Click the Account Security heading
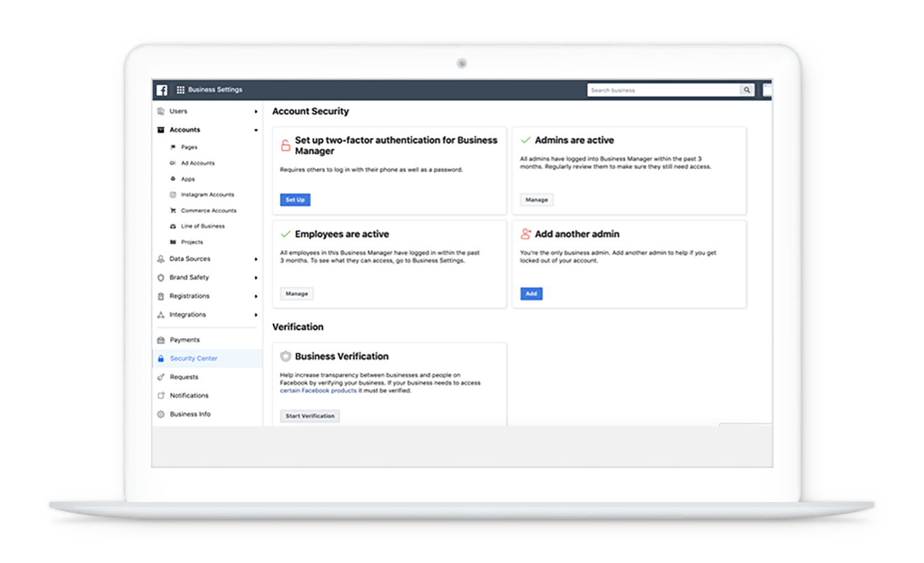Screen dimensions: 924x563 coord(310,111)
